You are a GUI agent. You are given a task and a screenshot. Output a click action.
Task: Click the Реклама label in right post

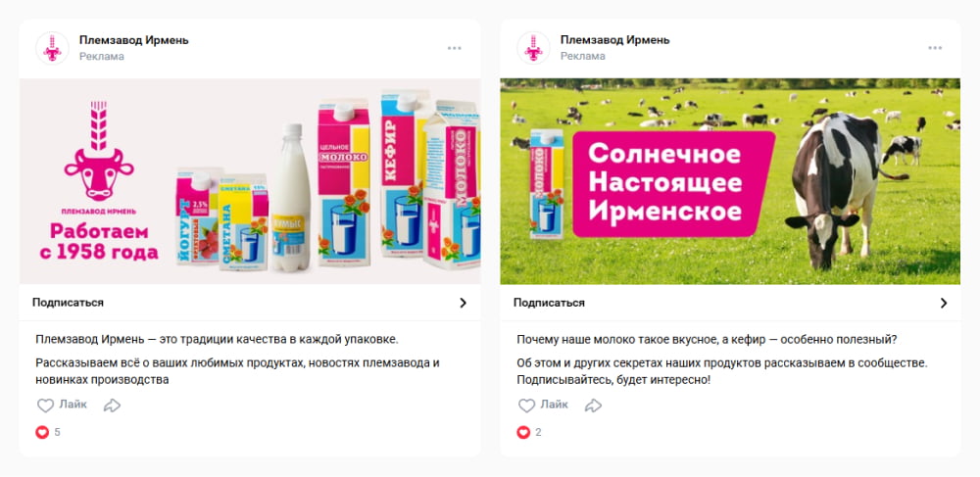(583, 56)
